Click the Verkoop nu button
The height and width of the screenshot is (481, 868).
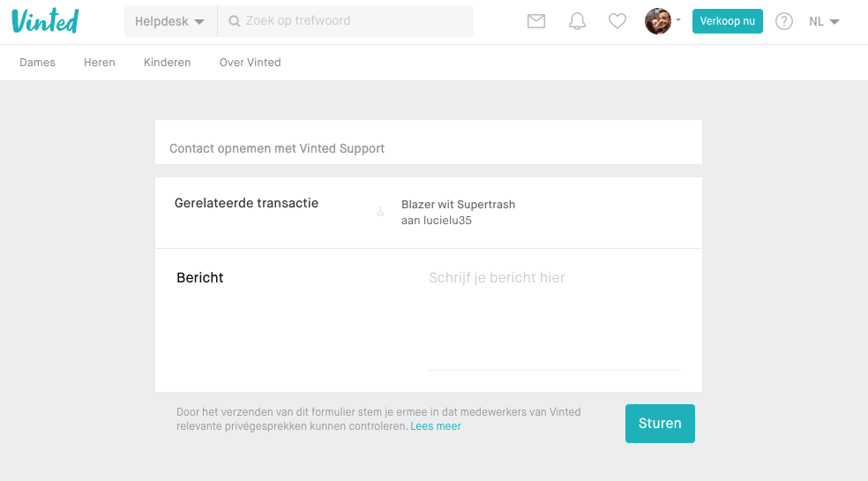[728, 21]
